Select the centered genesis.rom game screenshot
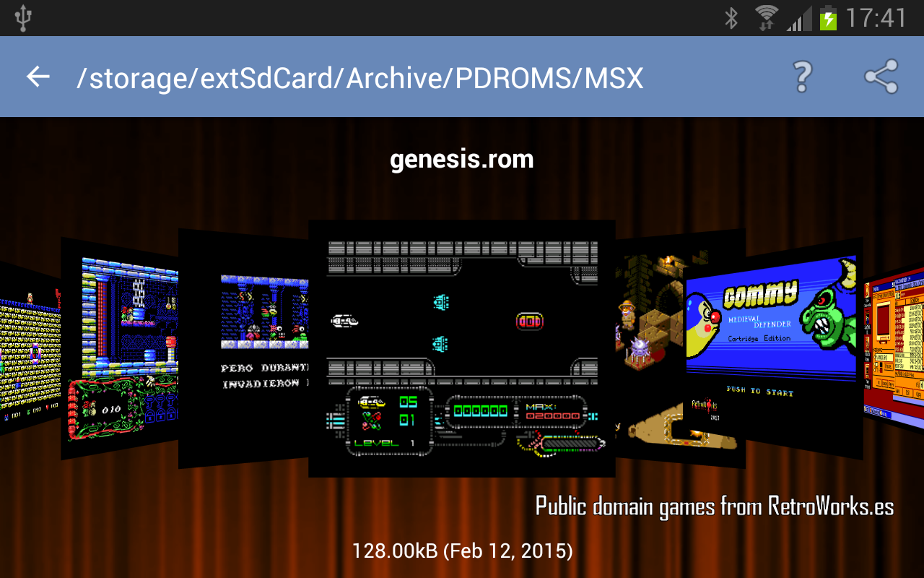This screenshot has height=578, width=924. pos(461,347)
